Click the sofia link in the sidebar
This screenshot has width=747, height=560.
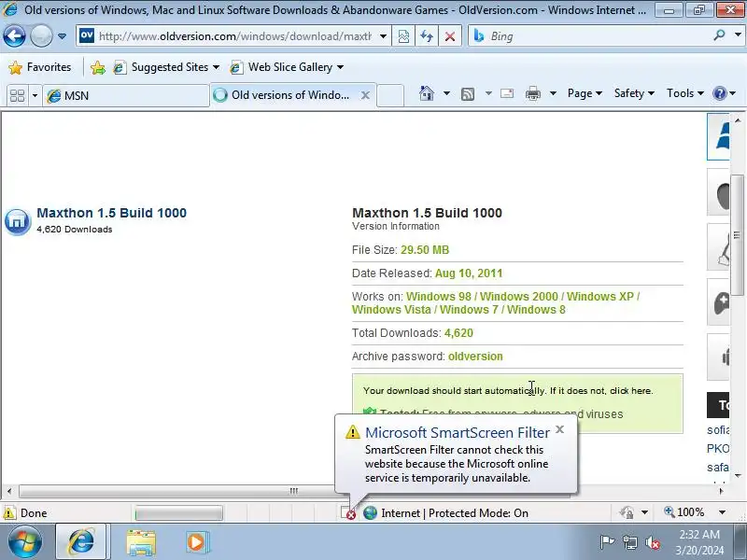tap(718, 430)
